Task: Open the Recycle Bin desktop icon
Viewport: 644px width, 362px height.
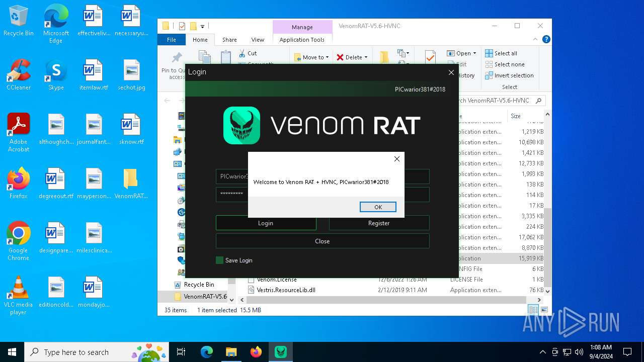Action: pyautogui.click(x=19, y=21)
